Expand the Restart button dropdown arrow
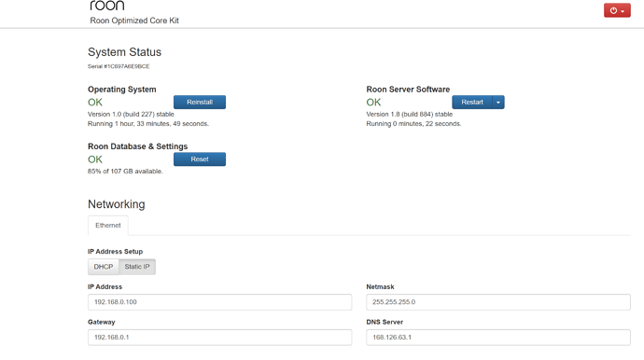Image resolution: width=644 pixels, height=360 pixels. tap(498, 103)
